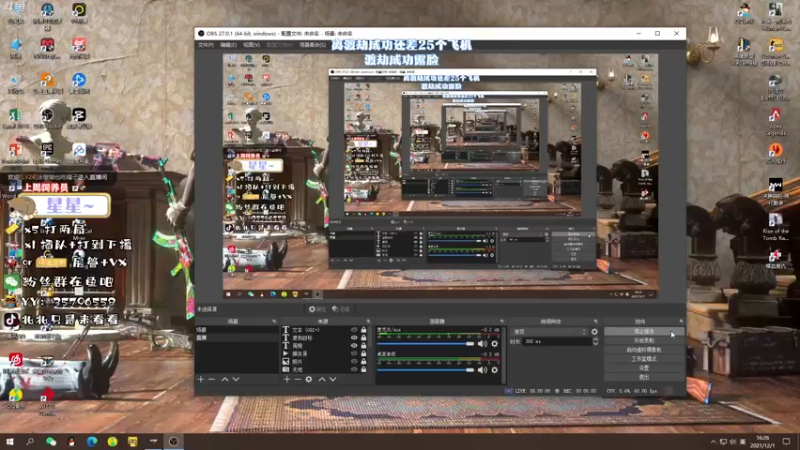The image size is (800, 450).
Task: Open the 视图(V) menu
Action: click(x=251, y=45)
